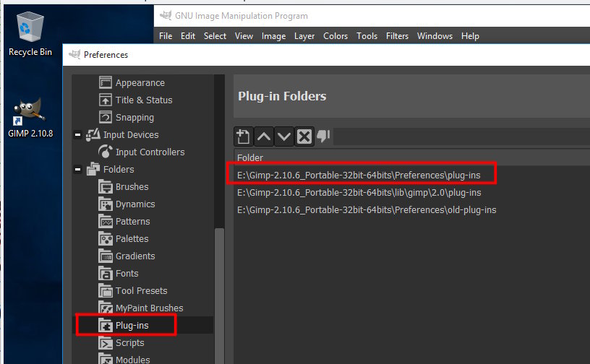
Task: Open the Select menu
Action: coord(215,35)
